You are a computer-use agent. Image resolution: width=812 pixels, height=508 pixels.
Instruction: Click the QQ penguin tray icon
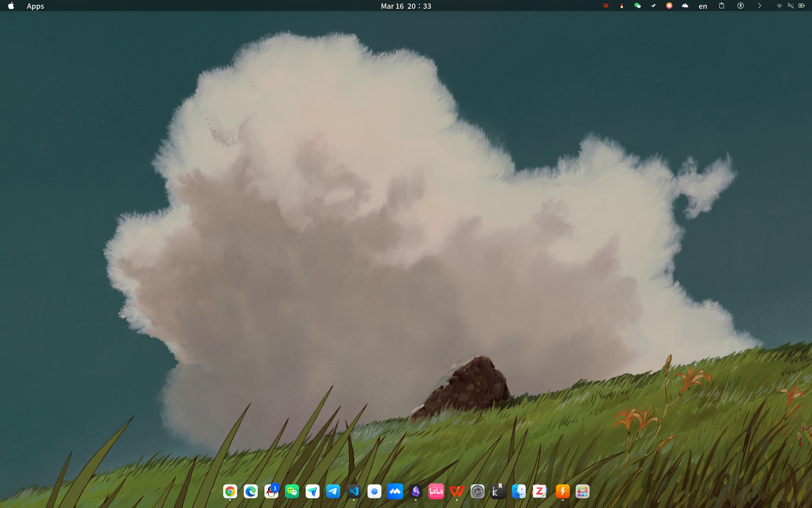click(x=622, y=6)
